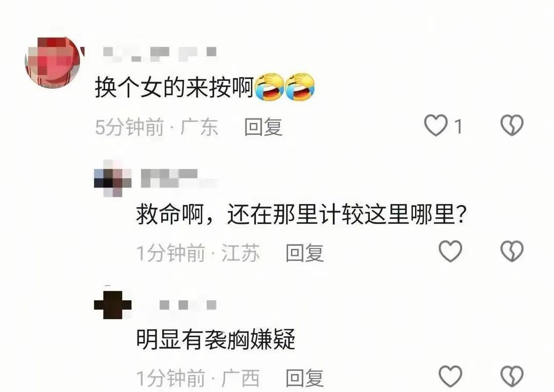The height and width of the screenshot is (392, 554).
Task: Click the like count 1 on first comment
Action: tap(458, 127)
